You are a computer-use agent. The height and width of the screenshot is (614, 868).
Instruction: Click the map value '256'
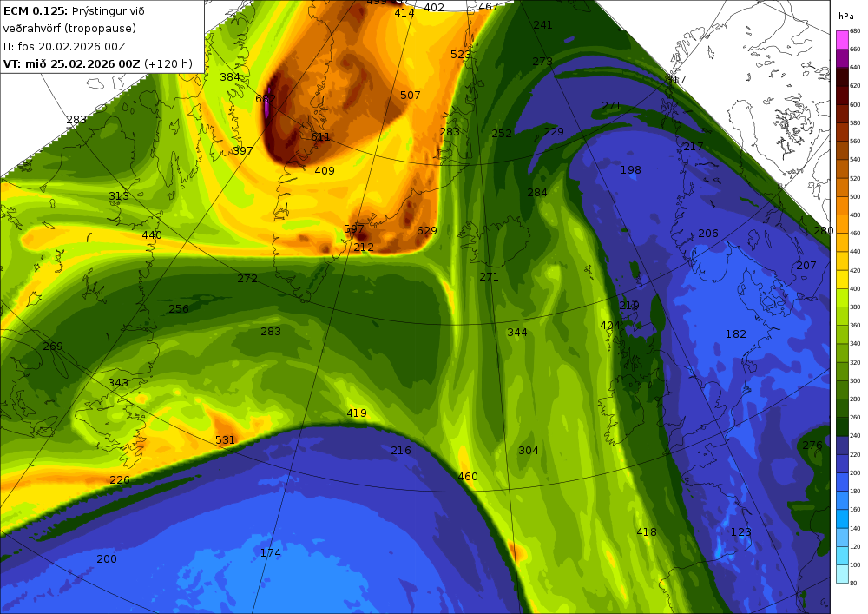[x=179, y=308]
